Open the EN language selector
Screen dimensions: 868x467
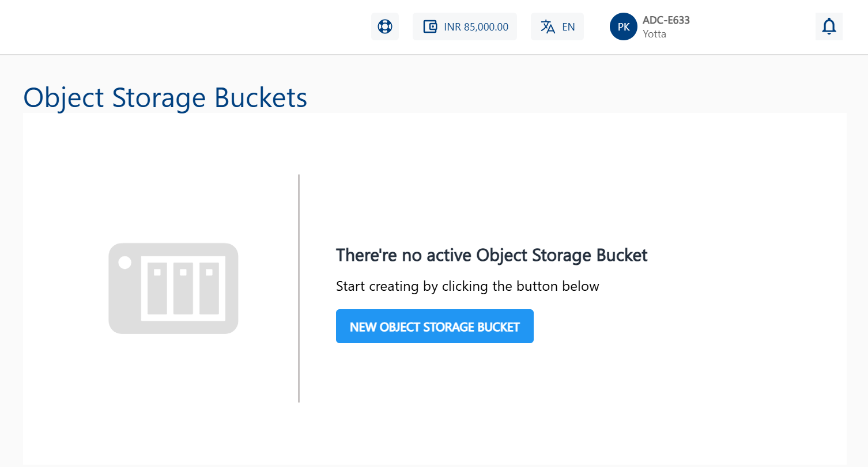click(557, 26)
